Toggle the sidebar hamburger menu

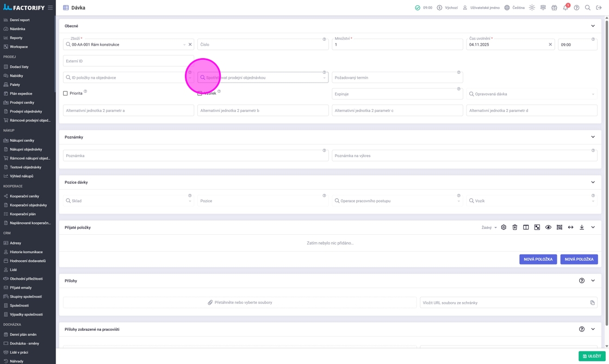point(50,8)
